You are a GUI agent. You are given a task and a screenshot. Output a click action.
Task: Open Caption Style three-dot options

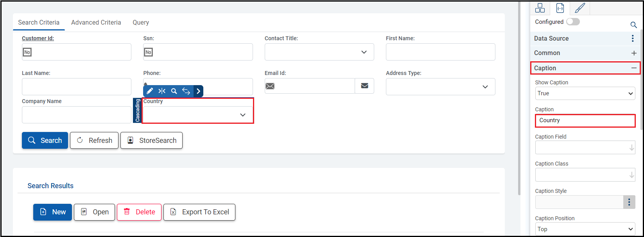tap(629, 202)
